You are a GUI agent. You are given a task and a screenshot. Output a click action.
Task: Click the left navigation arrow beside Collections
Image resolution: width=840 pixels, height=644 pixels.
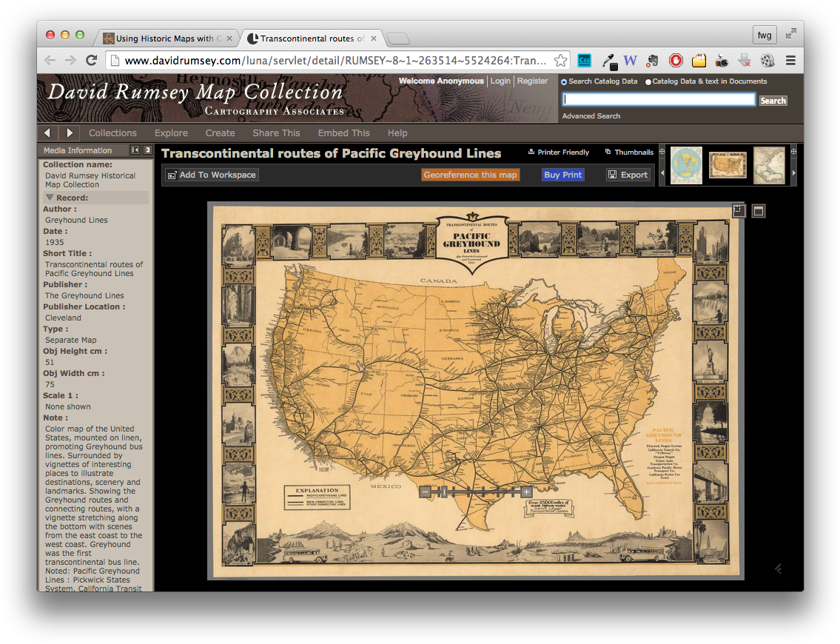pyautogui.click(x=49, y=133)
